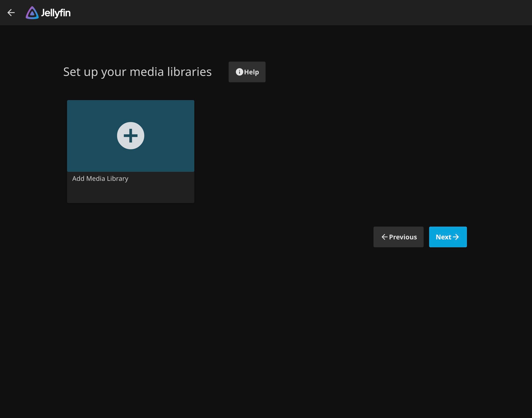The width and height of the screenshot is (532, 418).
Task: Click the left arrow inside Previous
Action: (384, 237)
